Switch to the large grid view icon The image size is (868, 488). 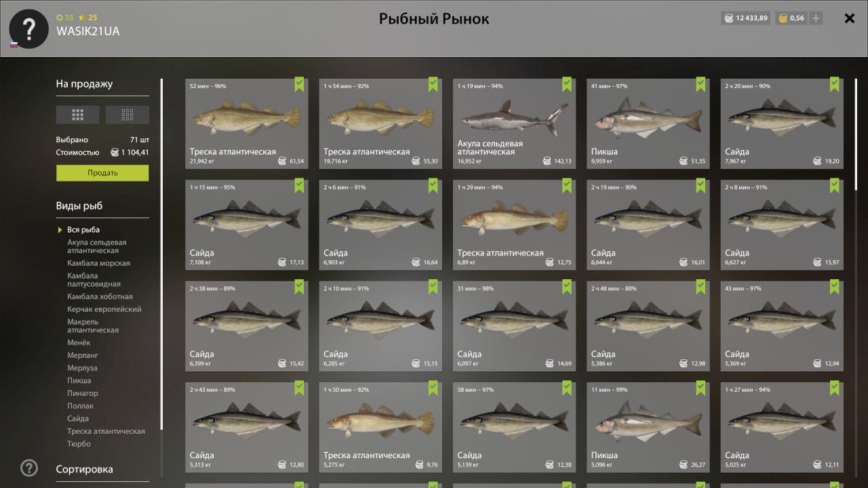[77, 115]
